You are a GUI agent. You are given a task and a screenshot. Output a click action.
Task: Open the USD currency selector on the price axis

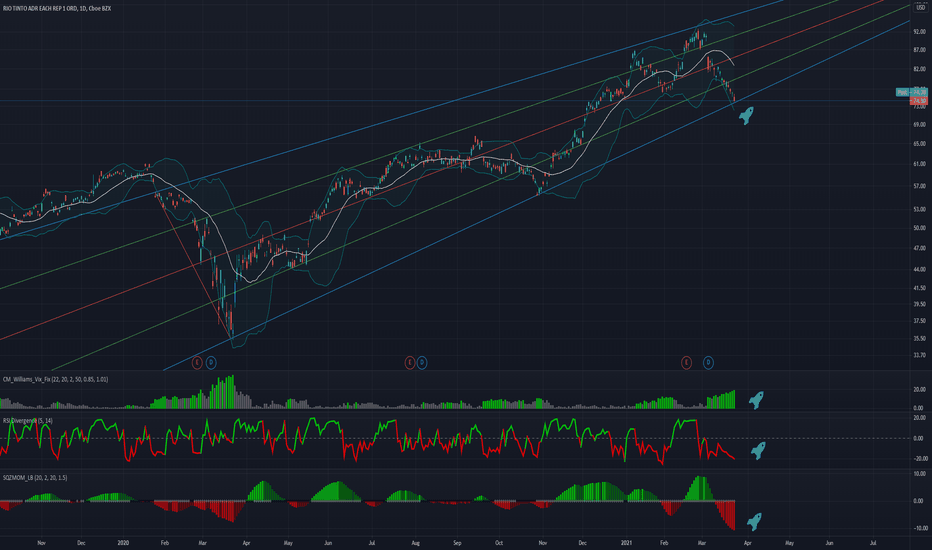pos(920,8)
